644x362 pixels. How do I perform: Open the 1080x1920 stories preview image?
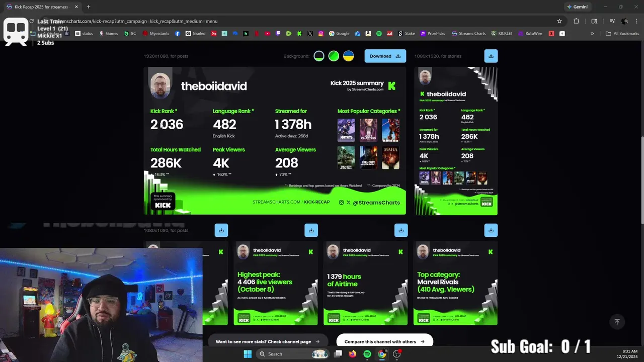coord(456,141)
